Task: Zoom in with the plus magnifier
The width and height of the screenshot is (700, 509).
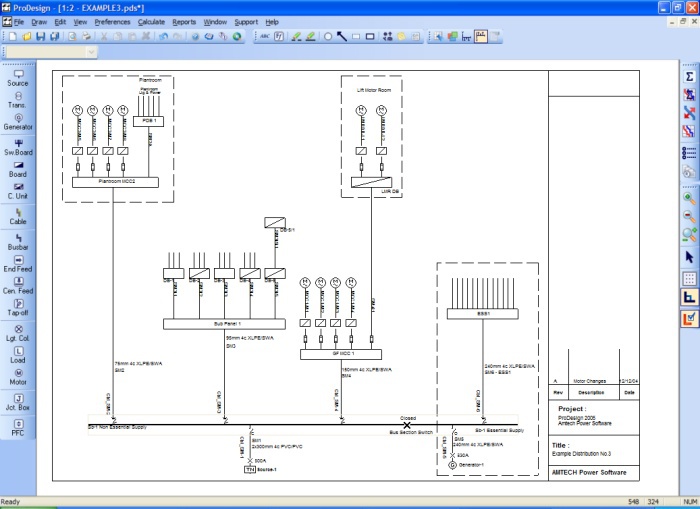Action: pos(689,198)
